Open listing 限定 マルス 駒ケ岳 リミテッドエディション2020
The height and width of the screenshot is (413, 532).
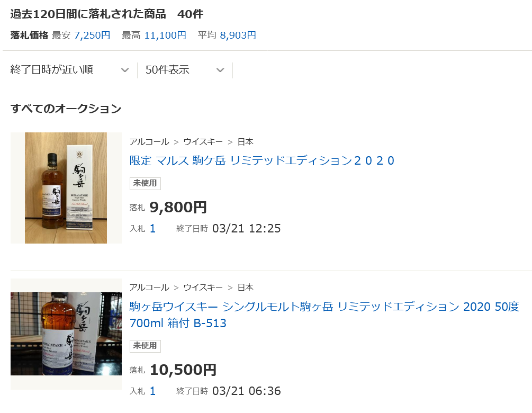point(262,160)
